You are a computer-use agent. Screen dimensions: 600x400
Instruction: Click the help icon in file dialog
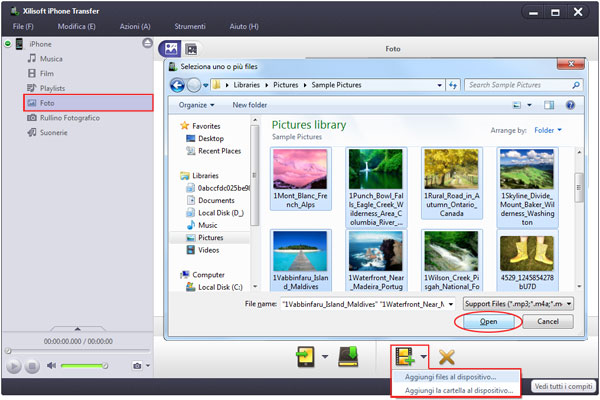pyautogui.click(x=569, y=104)
